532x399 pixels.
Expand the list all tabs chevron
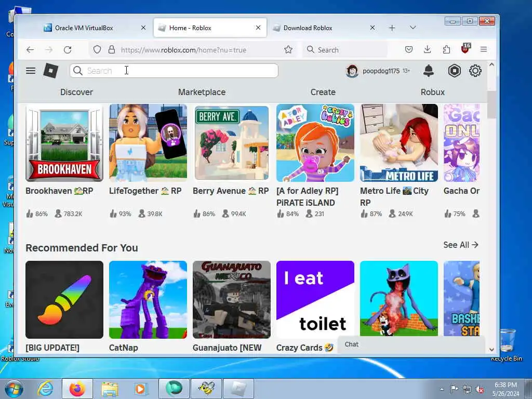pos(413,28)
